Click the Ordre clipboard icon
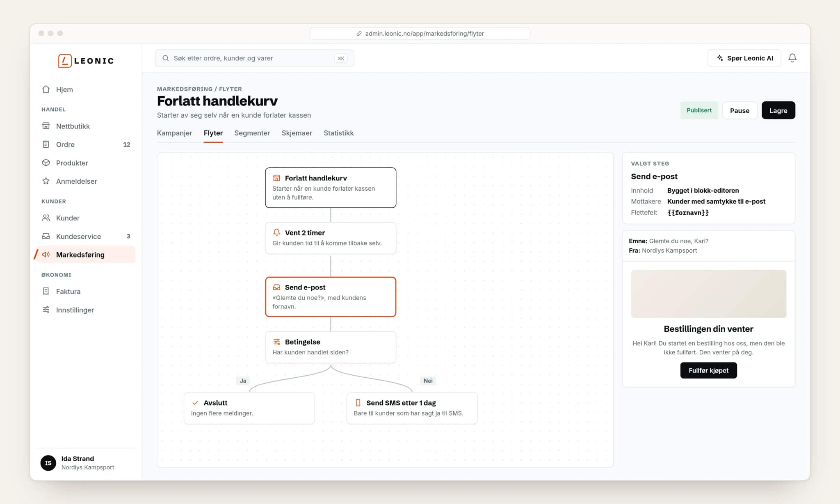The height and width of the screenshot is (504, 840). click(x=46, y=144)
